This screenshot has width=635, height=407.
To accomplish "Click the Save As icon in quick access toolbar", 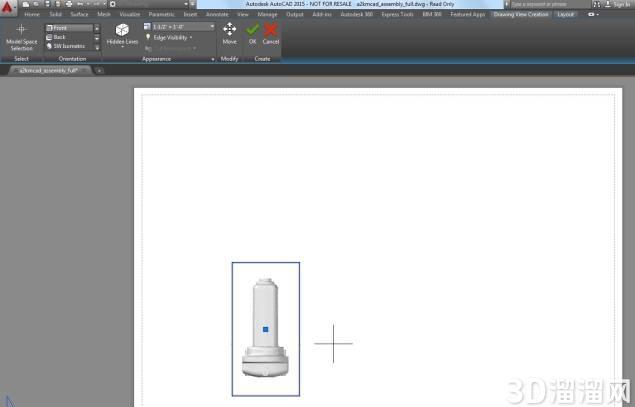I will [58, 4].
